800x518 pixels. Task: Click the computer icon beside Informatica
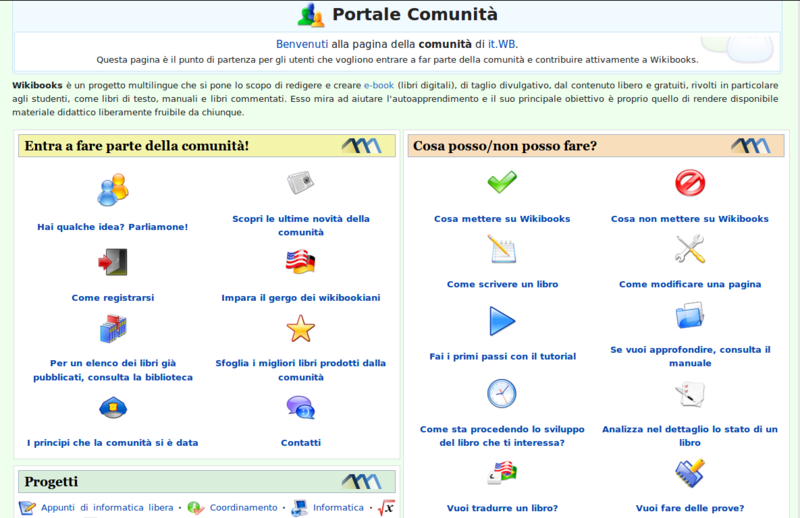(299, 508)
